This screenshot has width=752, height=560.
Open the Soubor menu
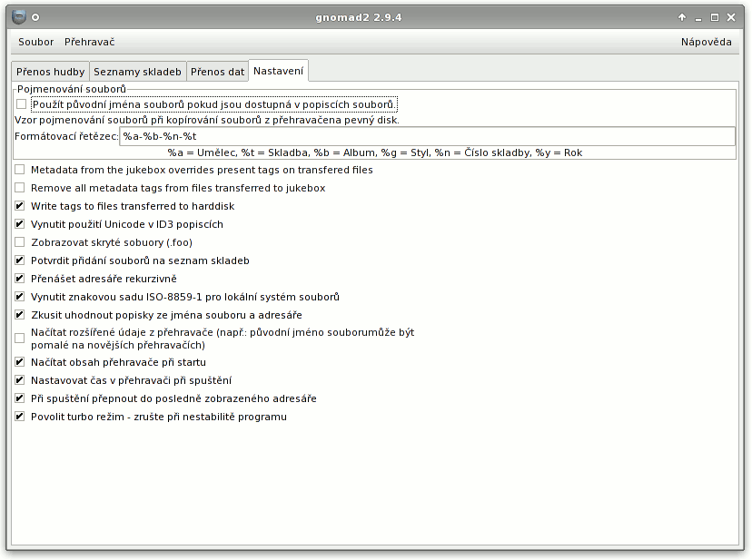(x=36, y=42)
